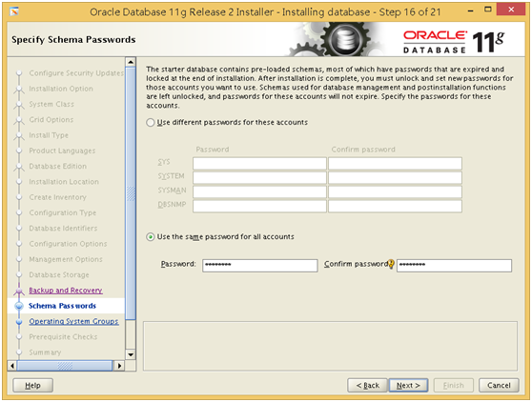Click the Backup and Recovery step node icon
The width and height of the screenshot is (532, 402).
[19, 291]
